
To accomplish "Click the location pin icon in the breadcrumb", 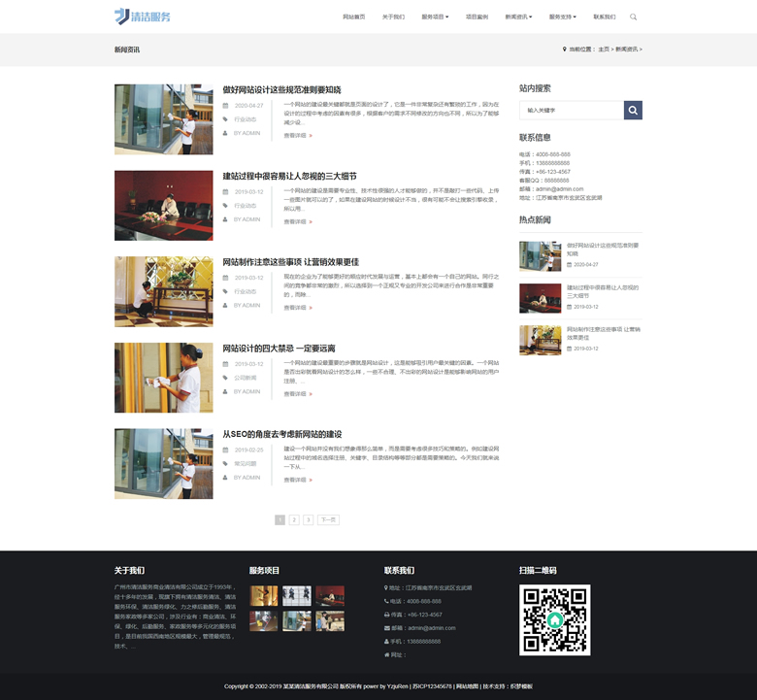I will point(564,49).
